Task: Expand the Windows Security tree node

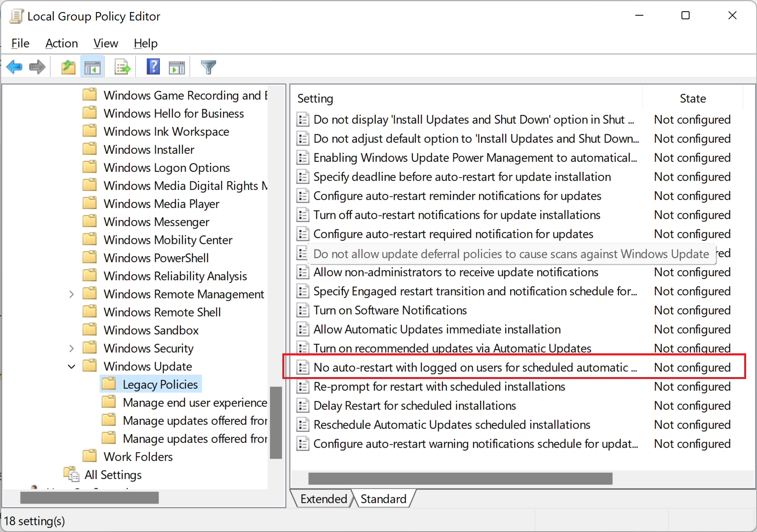Action: (x=71, y=349)
